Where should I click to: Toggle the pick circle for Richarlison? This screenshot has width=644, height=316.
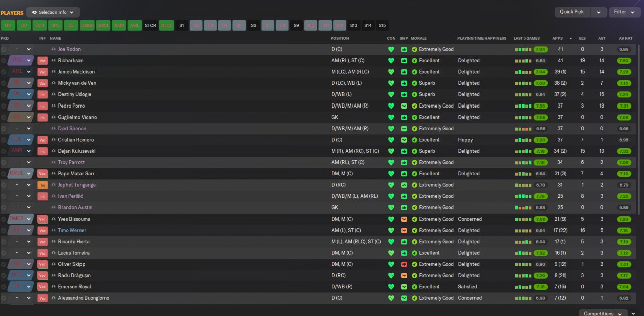[x=4, y=61]
